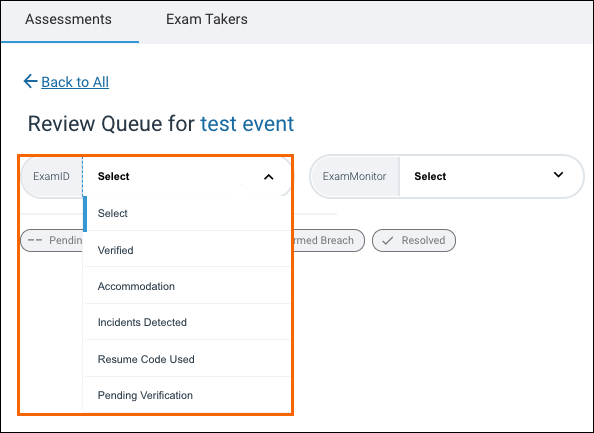Choose Resume Code Used option
Viewport: 594px width, 433px height.
tap(188, 359)
